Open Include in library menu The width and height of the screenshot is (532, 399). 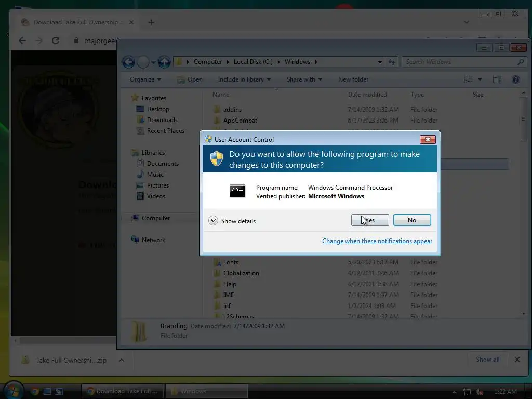(244, 79)
